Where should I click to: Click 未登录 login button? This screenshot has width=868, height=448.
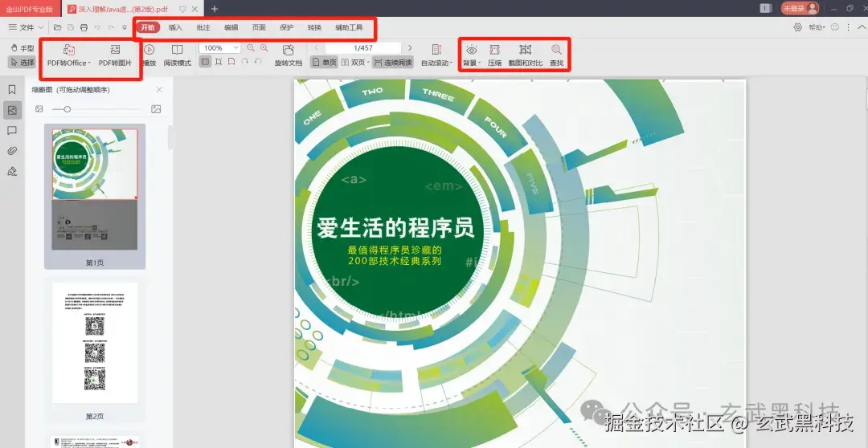pos(800,8)
